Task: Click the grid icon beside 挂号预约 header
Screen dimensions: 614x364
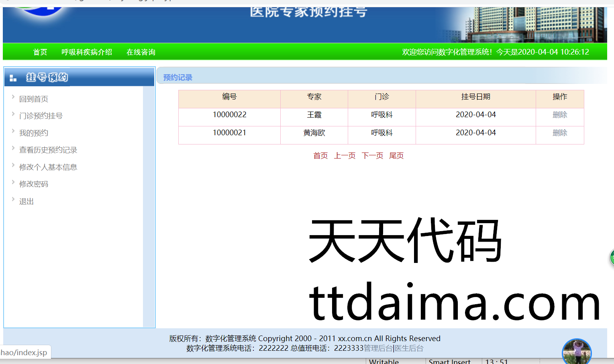Action: click(13, 78)
